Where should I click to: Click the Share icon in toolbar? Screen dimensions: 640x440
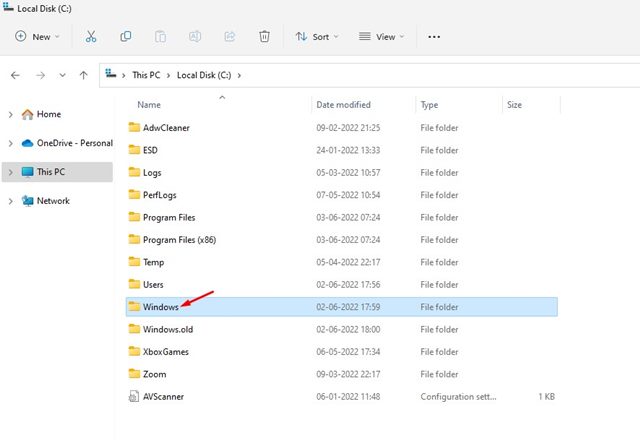(229, 36)
